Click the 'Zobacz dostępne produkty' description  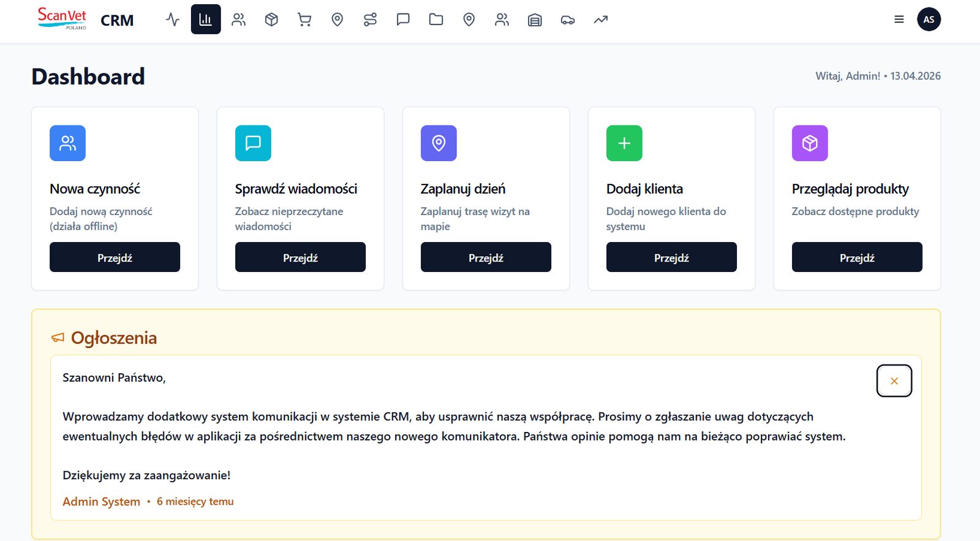tap(856, 211)
